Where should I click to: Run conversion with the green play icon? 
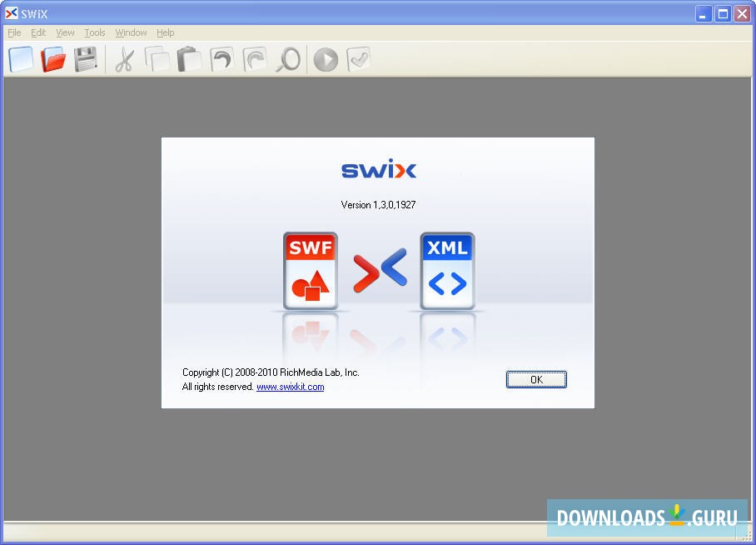[325, 59]
